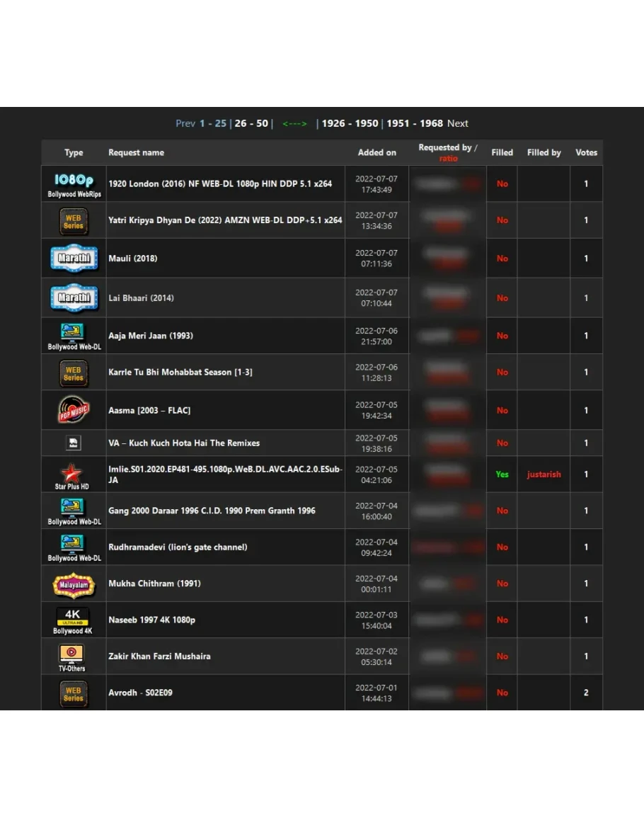The height and width of the screenshot is (818, 644).
Task: Open the 1920 London (2016) request
Action: [x=219, y=183]
